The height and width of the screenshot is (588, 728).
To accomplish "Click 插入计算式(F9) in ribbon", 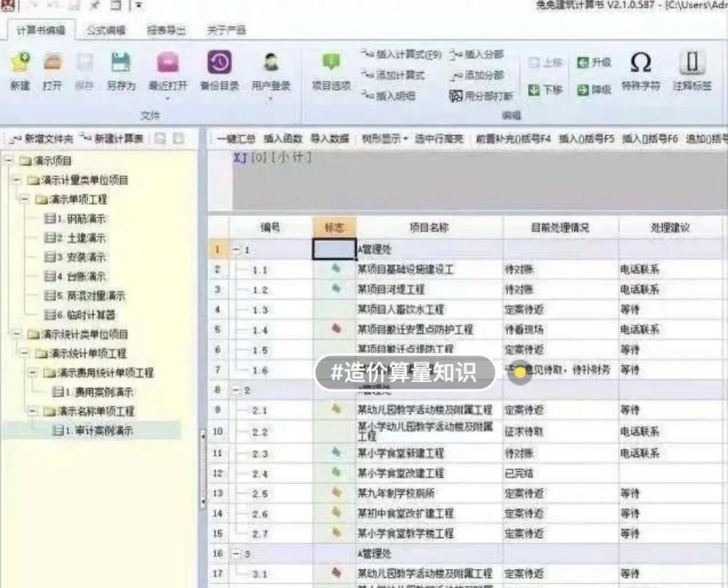I will click(402, 55).
